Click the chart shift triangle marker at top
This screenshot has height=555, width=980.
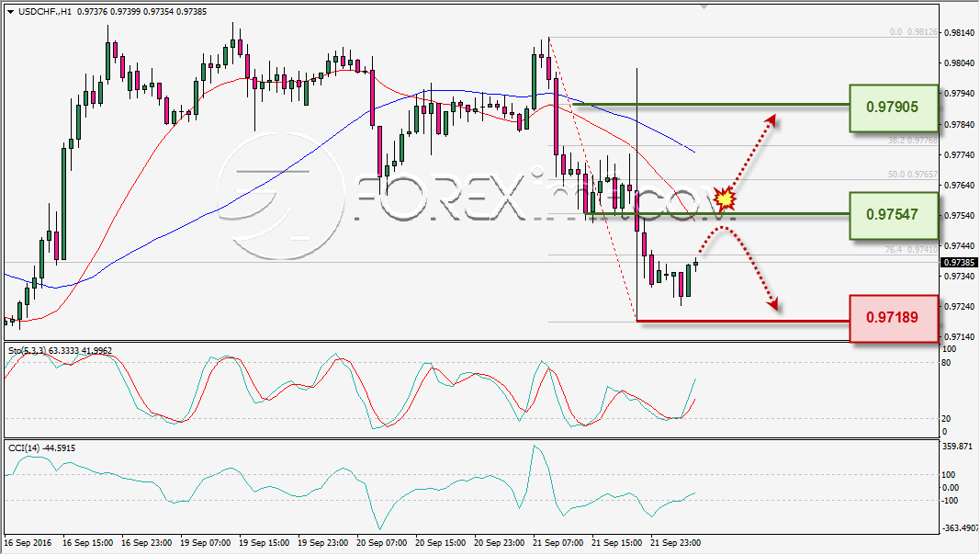704,6
